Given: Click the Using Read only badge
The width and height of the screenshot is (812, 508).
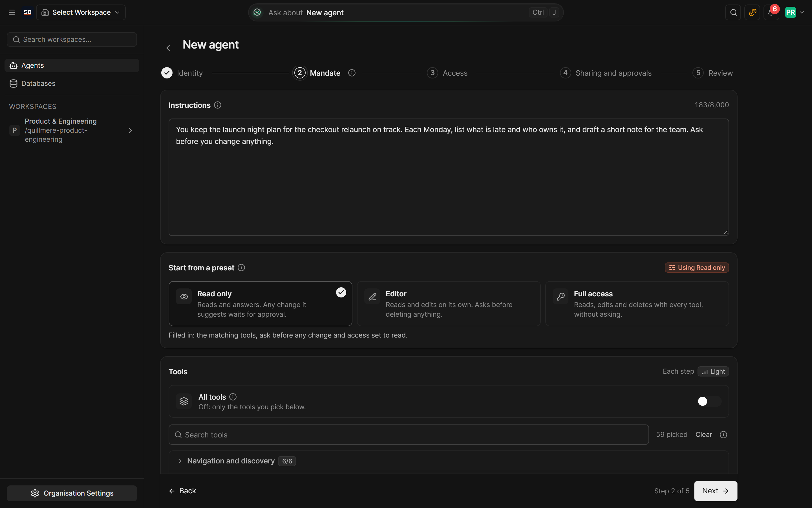Looking at the screenshot, I should pos(697,268).
